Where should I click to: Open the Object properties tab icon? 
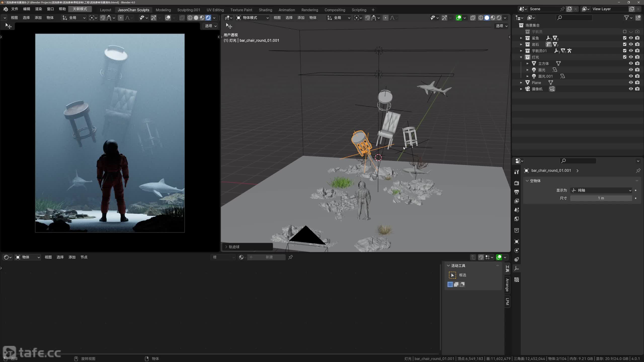[516, 242]
